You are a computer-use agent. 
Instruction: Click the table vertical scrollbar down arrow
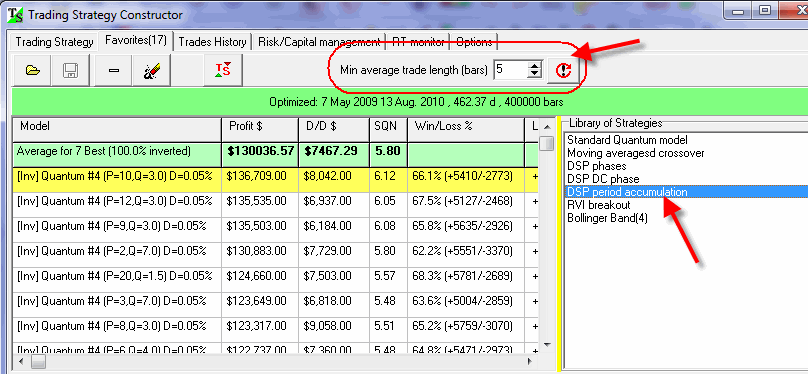coord(547,345)
